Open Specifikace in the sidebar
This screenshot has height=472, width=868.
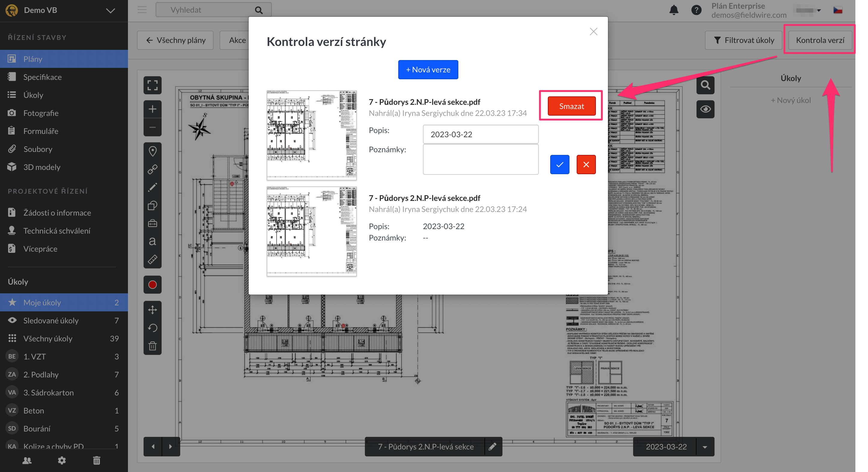(x=42, y=77)
